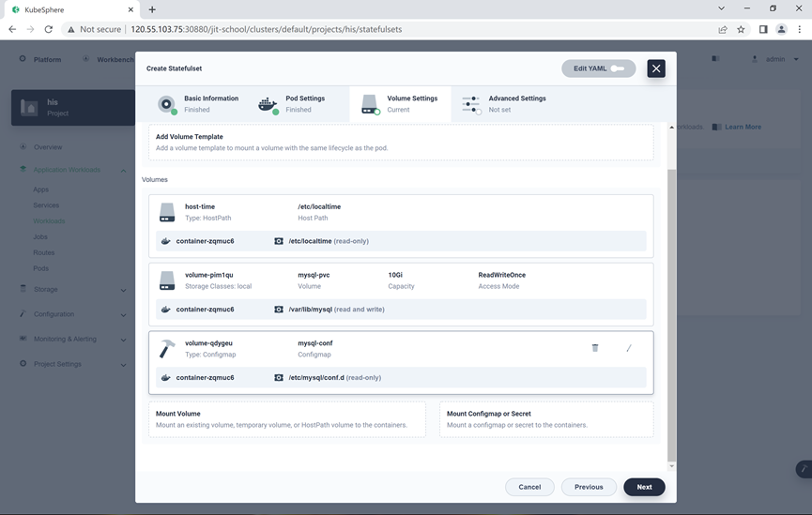This screenshot has width=812, height=515.
Task: Expand the Configuration sidebar section
Action: (123, 315)
